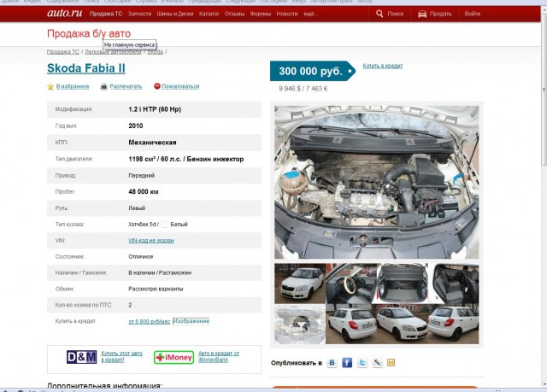The width and height of the screenshot is (547, 392).
Task: Click the iMoney logo
Action: (x=174, y=357)
